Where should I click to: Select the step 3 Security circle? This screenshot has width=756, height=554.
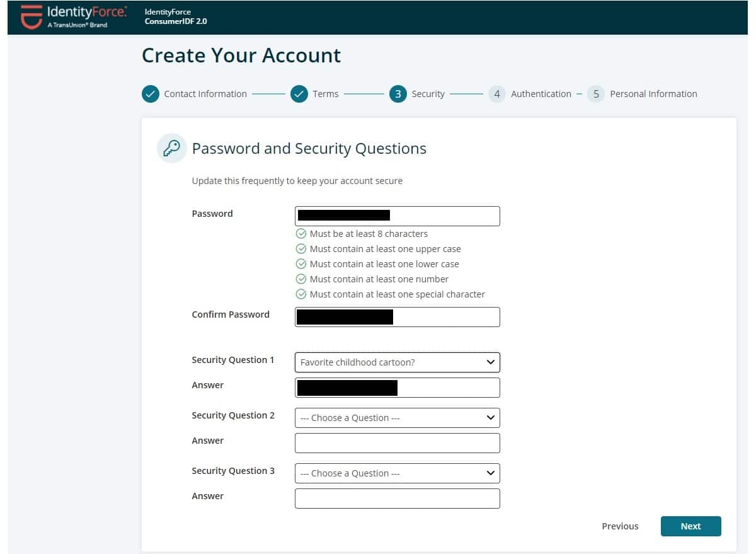pyautogui.click(x=398, y=94)
